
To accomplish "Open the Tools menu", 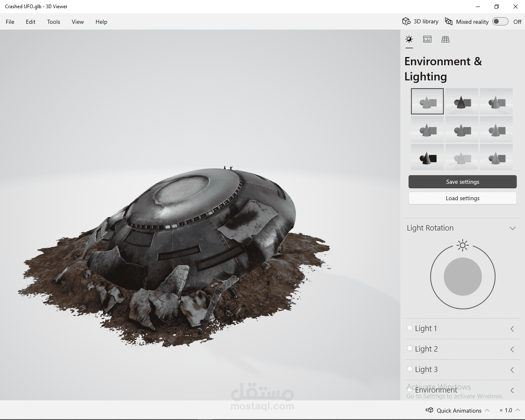I will coord(54,22).
